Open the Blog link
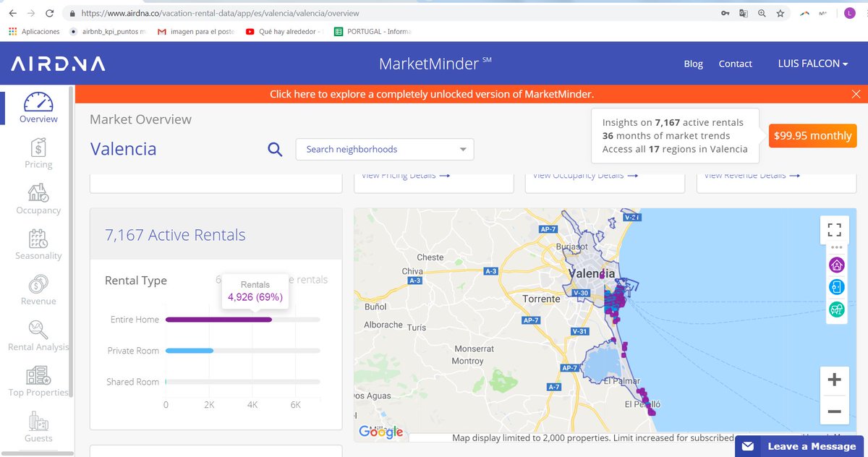The height and width of the screenshot is (457, 868). pos(693,64)
